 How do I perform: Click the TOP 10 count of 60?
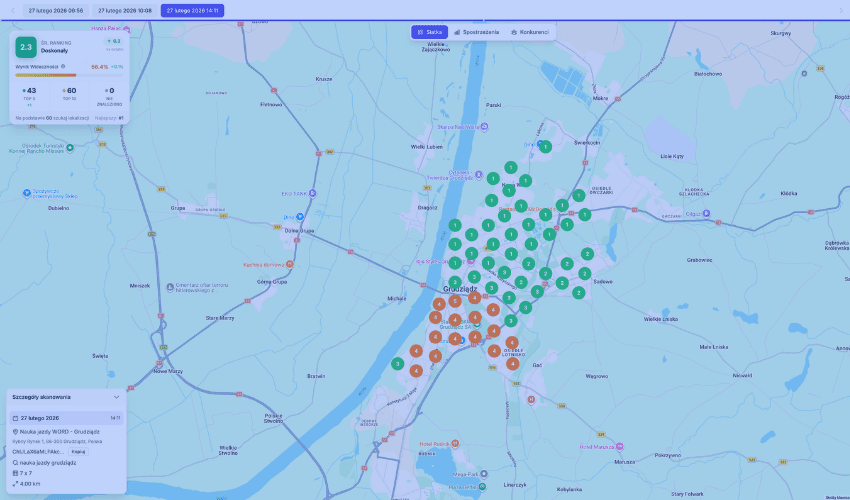[x=69, y=91]
